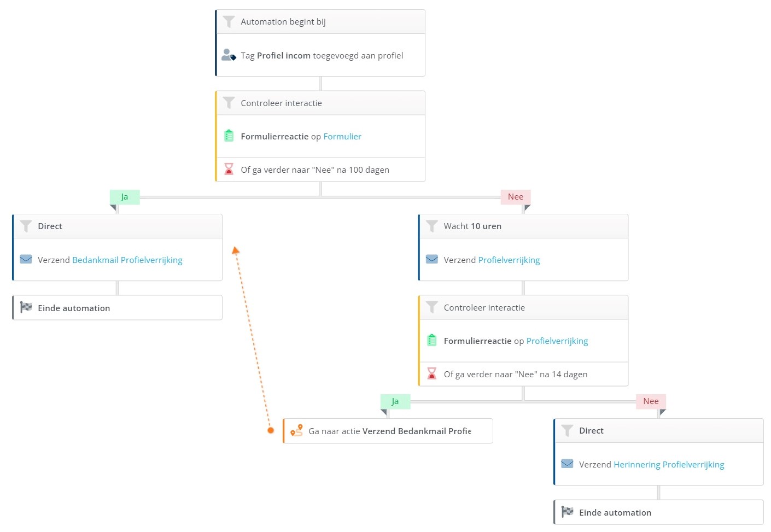Viewport: 771px width, 532px height.
Task: Click the orange route icon beside Ga naar actie
Action: click(x=296, y=431)
